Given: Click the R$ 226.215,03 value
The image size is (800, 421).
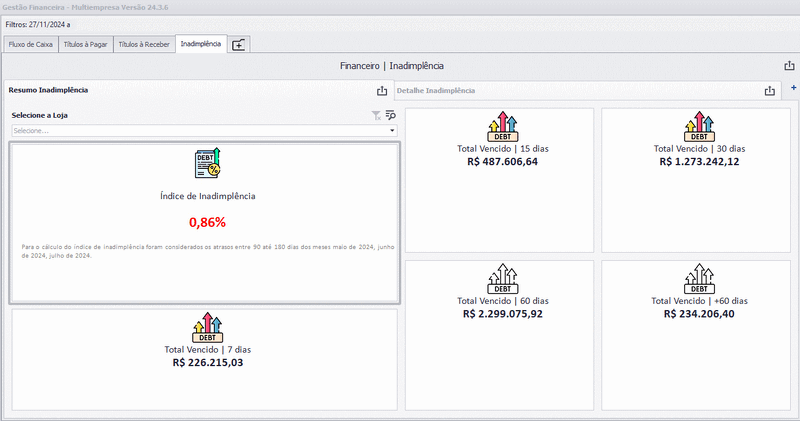Looking at the screenshot, I should (208, 362).
